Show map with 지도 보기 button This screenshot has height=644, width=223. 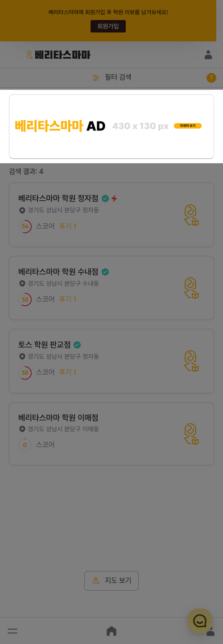pyautogui.click(x=111, y=581)
